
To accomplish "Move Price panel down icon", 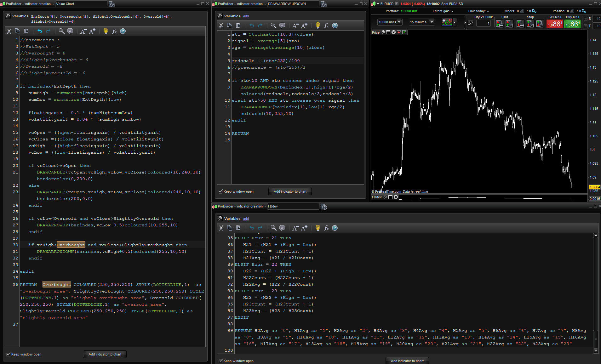I will coord(399,32).
